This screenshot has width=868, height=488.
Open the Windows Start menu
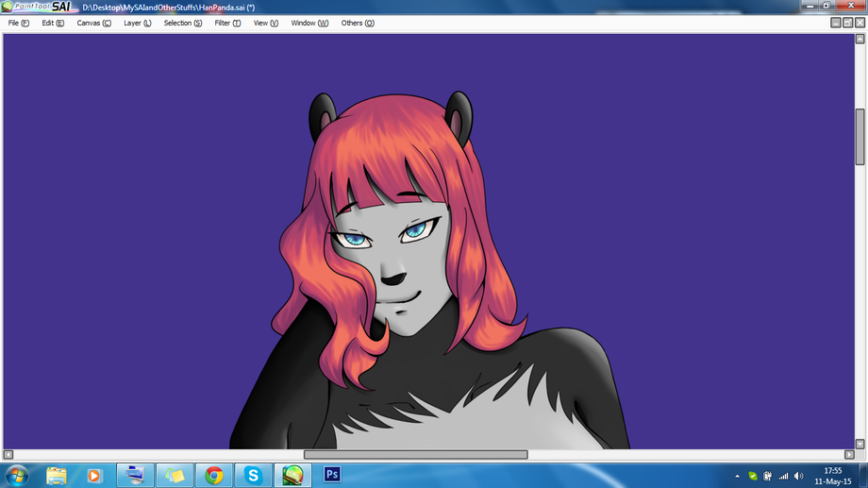pyautogui.click(x=17, y=476)
